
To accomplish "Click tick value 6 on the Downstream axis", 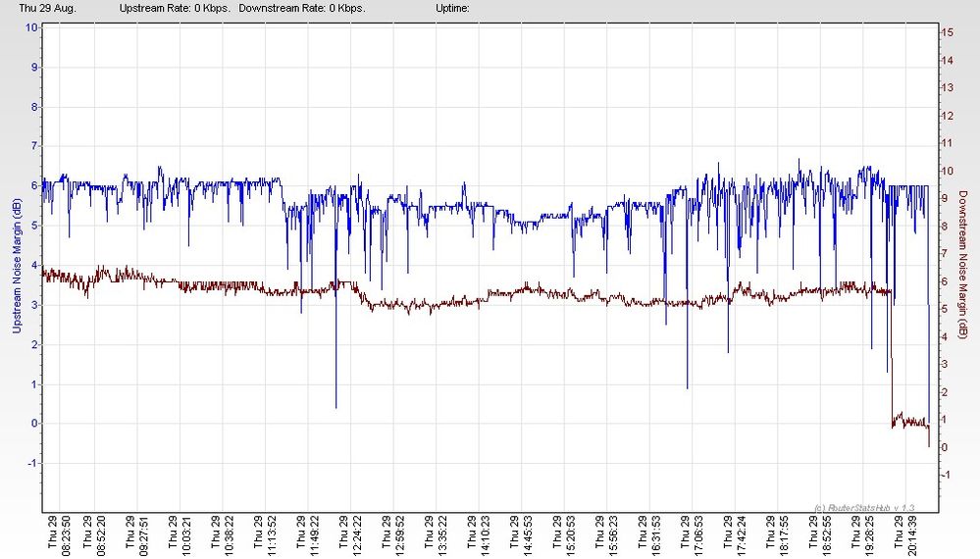I will 945,281.
